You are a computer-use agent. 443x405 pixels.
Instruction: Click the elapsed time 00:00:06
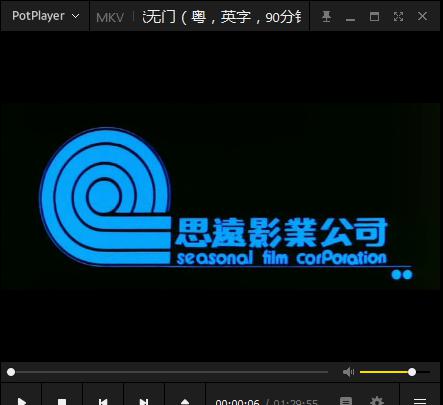coord(237,402)
